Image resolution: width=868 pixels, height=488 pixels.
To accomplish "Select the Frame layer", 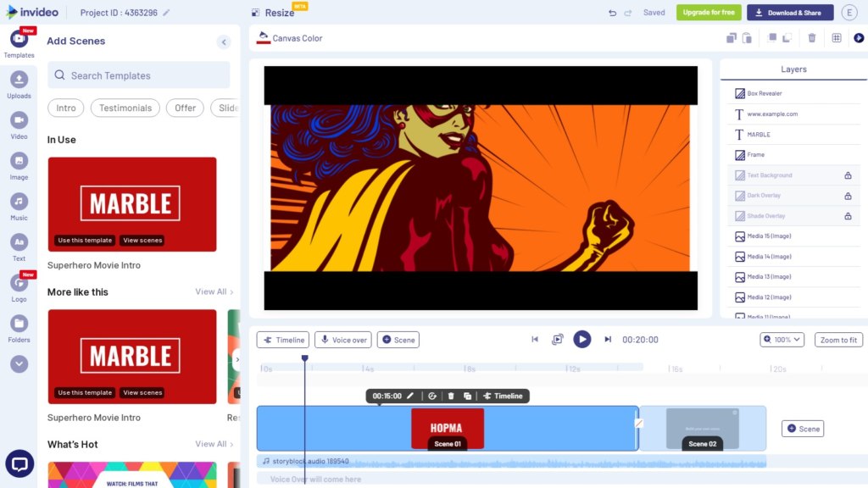I will 793,155.
